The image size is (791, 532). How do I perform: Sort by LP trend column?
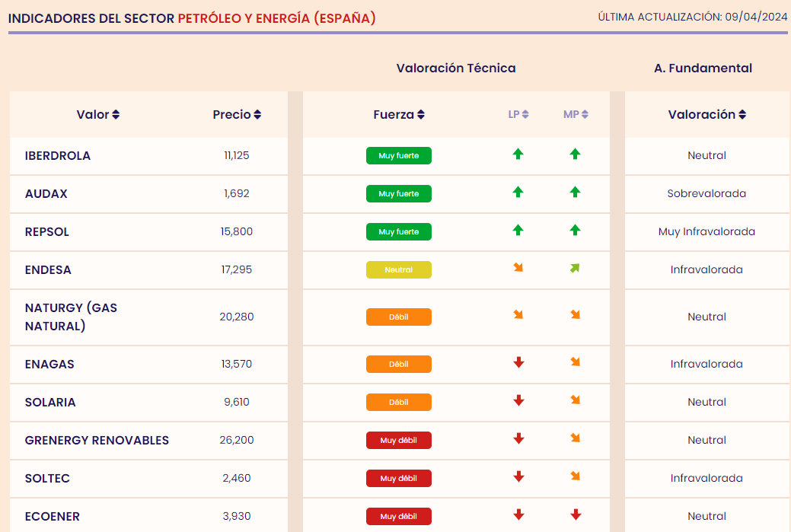click(518, 115)
